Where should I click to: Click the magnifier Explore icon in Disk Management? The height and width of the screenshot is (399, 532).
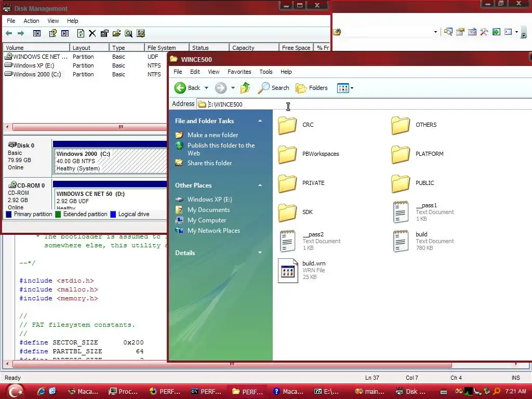pos(129,33)
